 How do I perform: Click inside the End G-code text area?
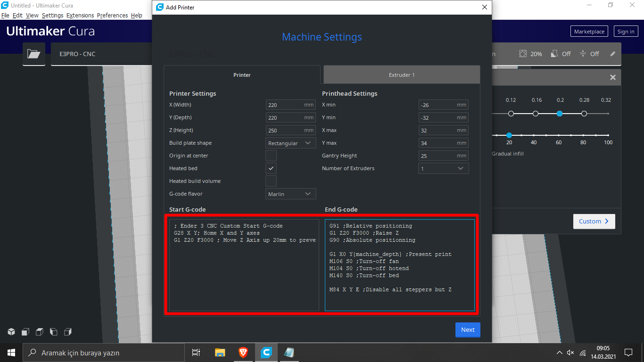pyautogui.click(x=400, y=265)
